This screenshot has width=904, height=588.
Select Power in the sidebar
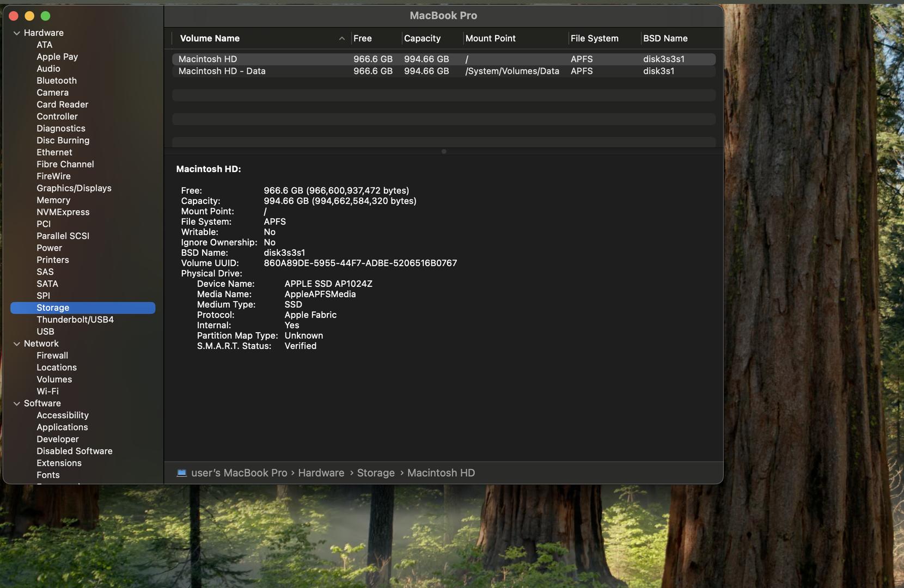click(49, 249)
